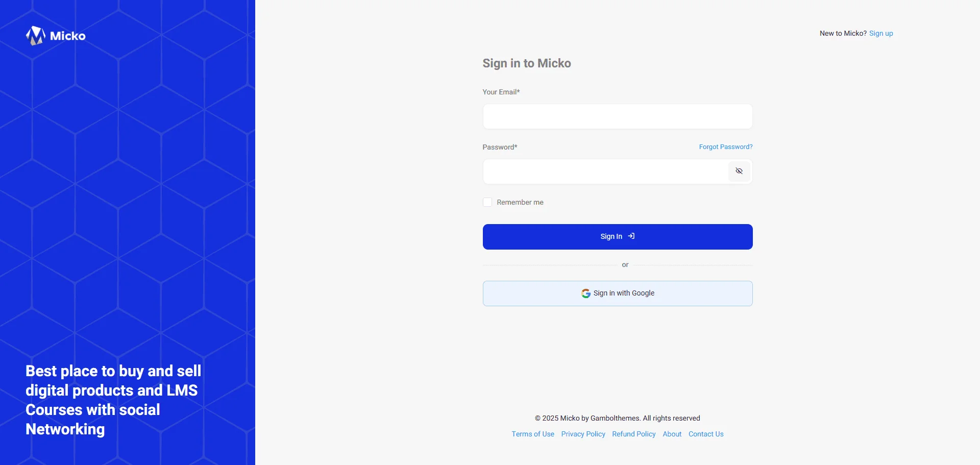Click the Sign in to Micko heading
This screenshot has width=980, height=465.
526,63
